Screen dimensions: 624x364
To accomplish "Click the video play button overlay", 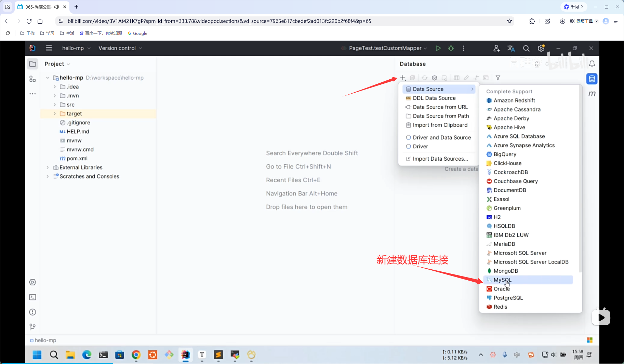I will [601, 318].
